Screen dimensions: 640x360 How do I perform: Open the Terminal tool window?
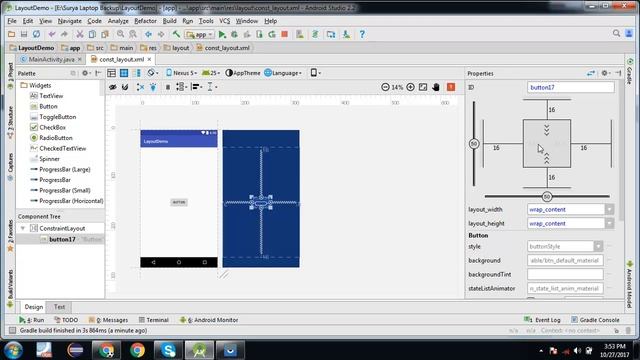[154, 320]
